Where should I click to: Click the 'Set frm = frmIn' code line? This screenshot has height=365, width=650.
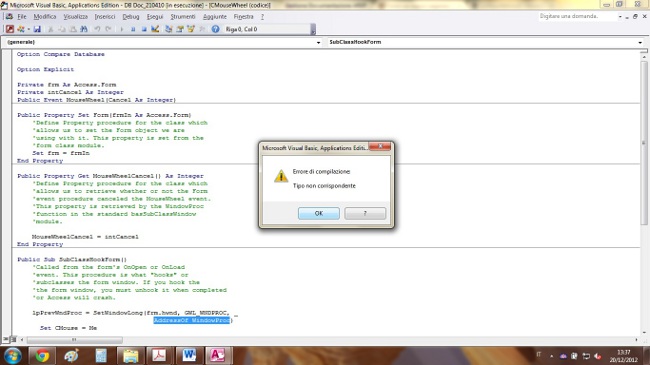(61, 153)
